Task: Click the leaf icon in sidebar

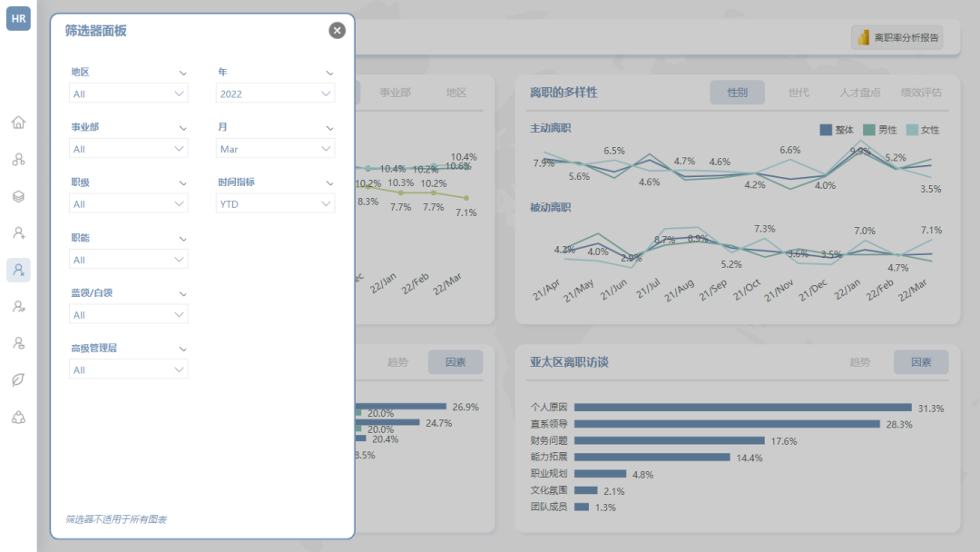Action: click(18, 379)
